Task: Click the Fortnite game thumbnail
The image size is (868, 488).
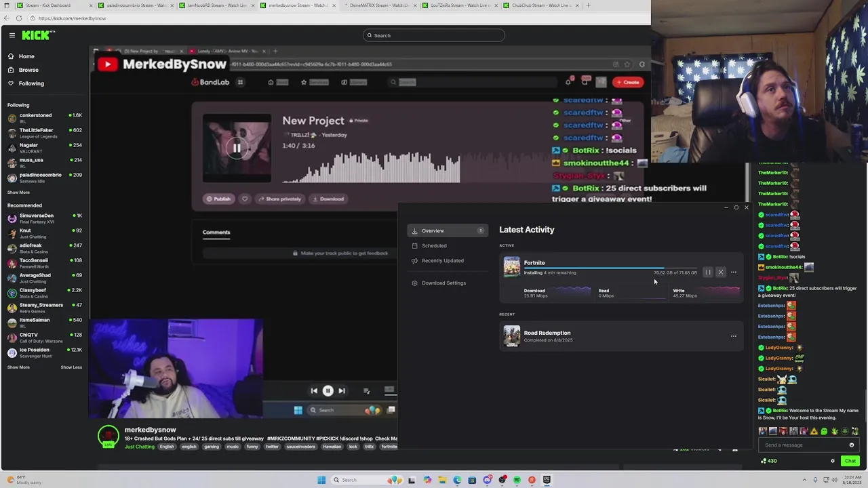Action: (x=512, y=267)
